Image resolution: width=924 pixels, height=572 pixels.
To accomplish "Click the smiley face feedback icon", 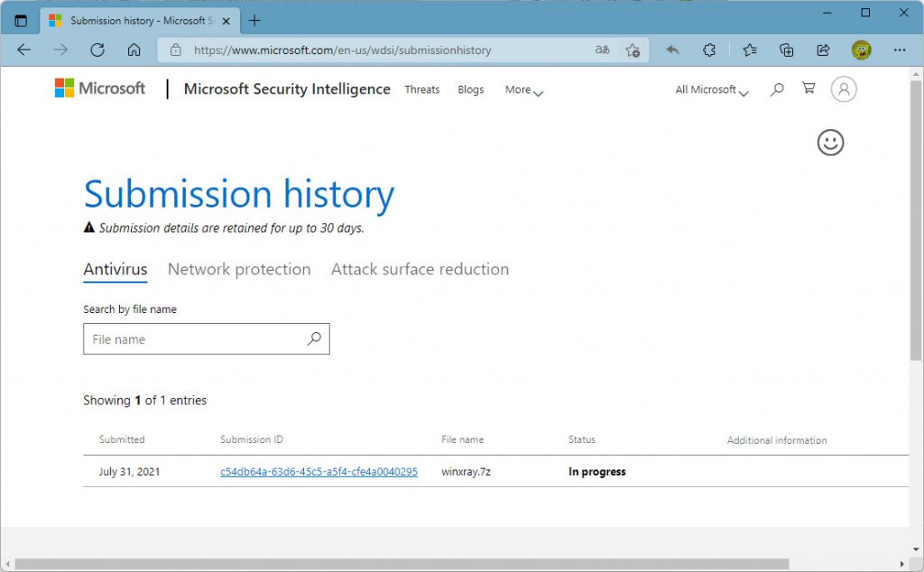I will [830, 142].
